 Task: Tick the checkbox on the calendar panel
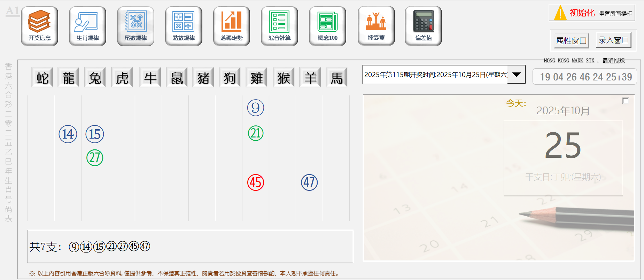626,101
